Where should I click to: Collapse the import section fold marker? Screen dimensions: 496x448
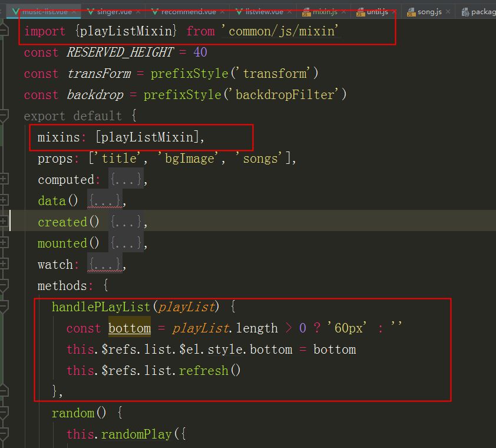[4, 30]
